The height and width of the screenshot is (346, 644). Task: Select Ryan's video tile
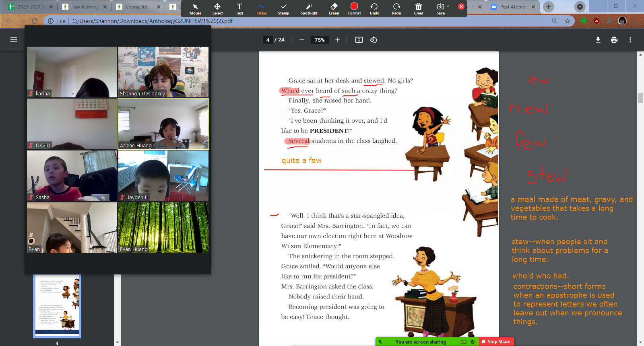click(x=72, y=228)
